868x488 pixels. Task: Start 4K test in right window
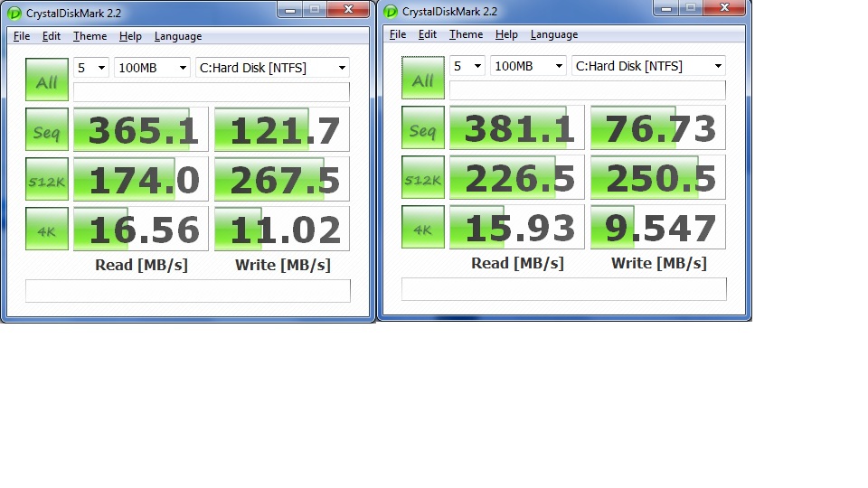(423, 227)
